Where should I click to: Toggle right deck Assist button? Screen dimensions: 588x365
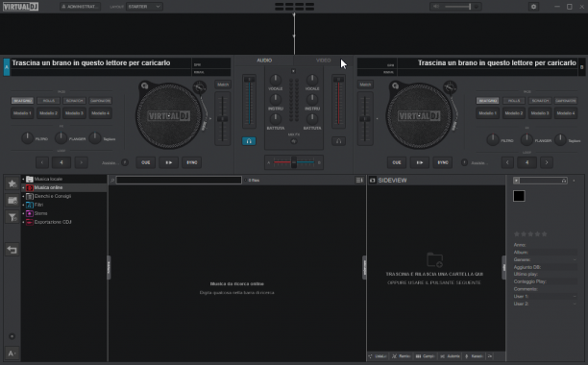464,162
